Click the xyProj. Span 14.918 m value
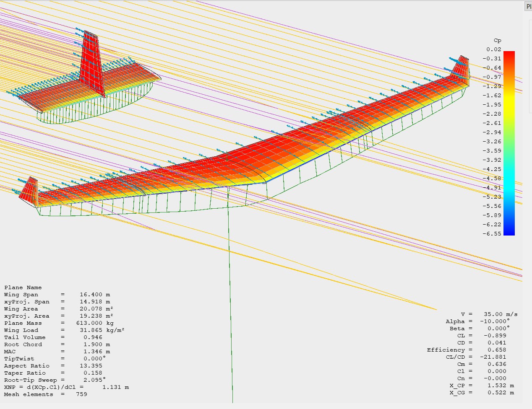Viewport: 532px width, 409px height. [95, 302]
